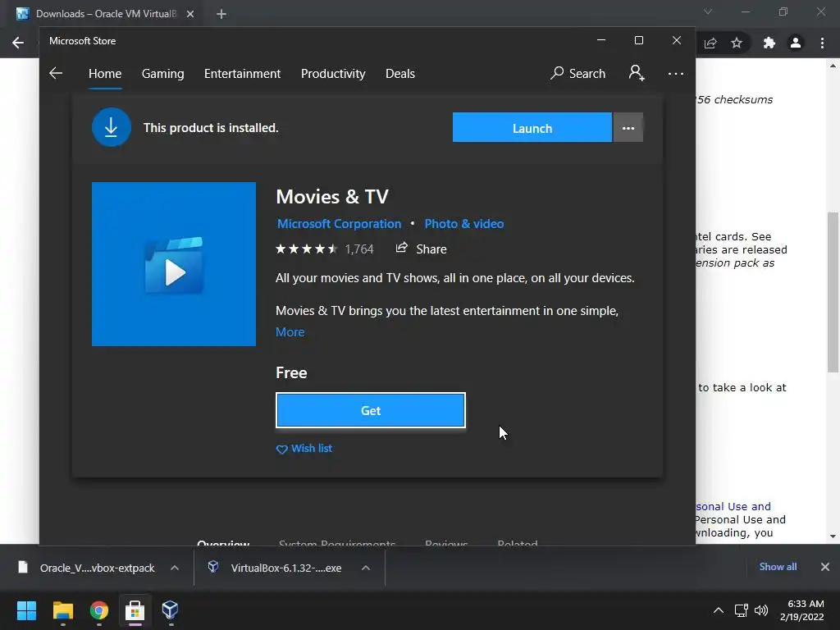Show hidden system tray icons
This screenshot has width=840, height=630.
[719, 610]
